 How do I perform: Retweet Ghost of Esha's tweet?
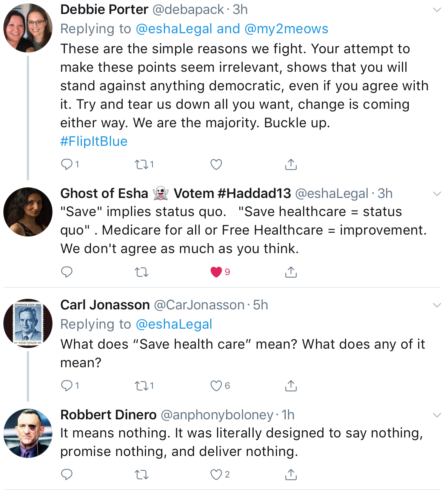[x=142, y=272]
